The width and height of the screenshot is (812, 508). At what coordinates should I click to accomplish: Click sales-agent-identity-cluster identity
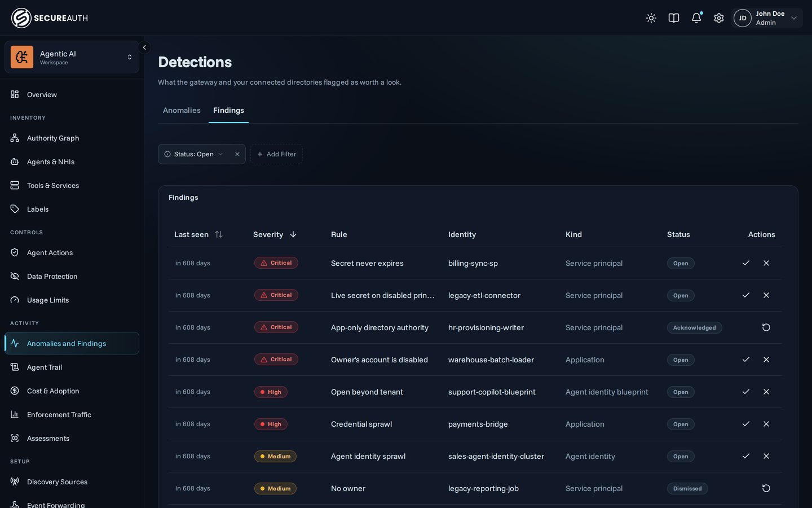[x=496, y=456]
